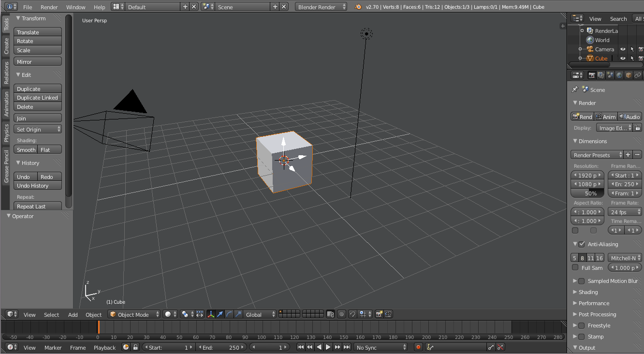Pin the Scene context in Properties

pos(575,89)
